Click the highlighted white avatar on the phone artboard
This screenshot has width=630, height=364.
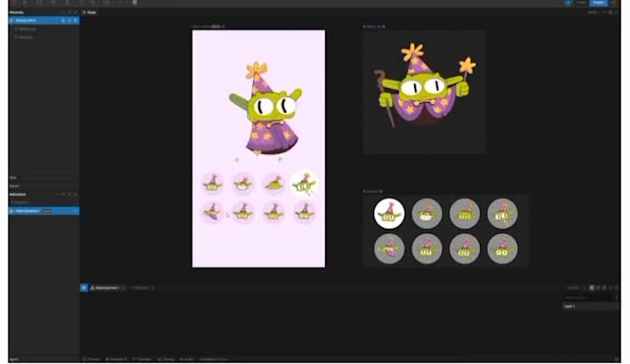point(304,183)
